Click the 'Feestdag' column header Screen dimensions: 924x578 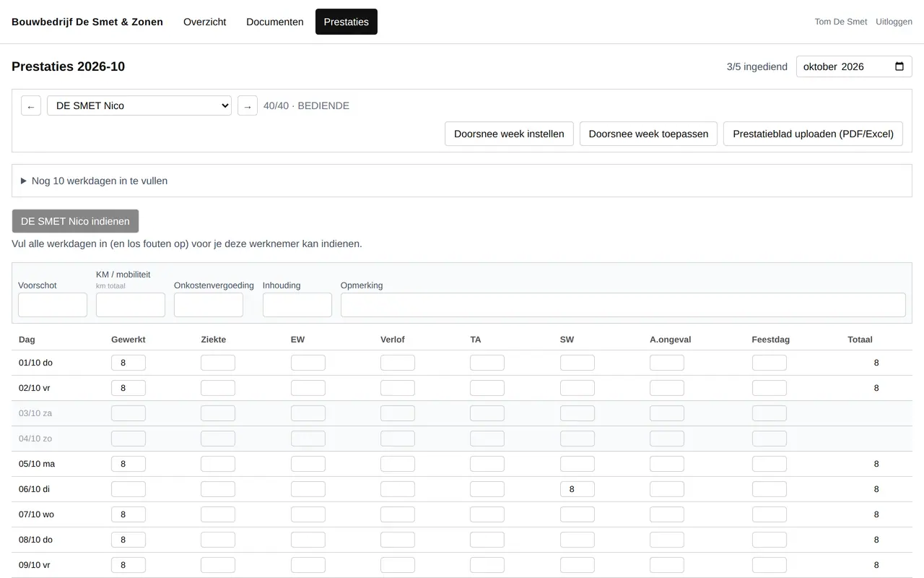[x=771, y=340]
